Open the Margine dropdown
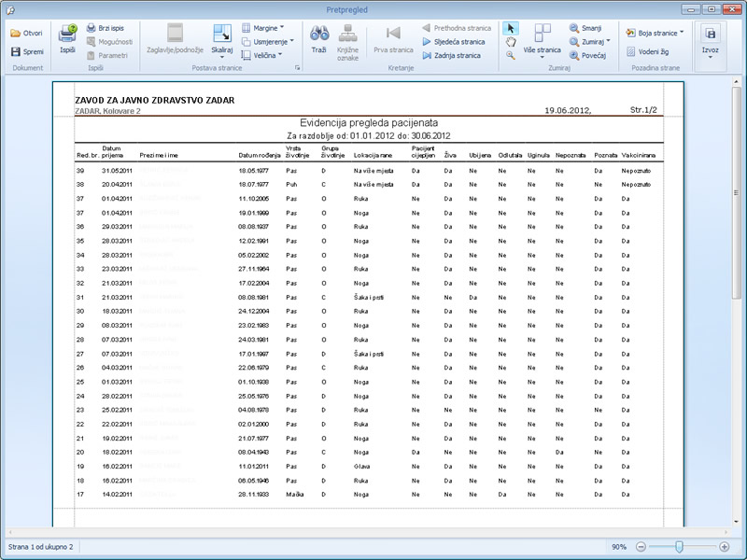747x560 pixels. (x=262, y=28)
